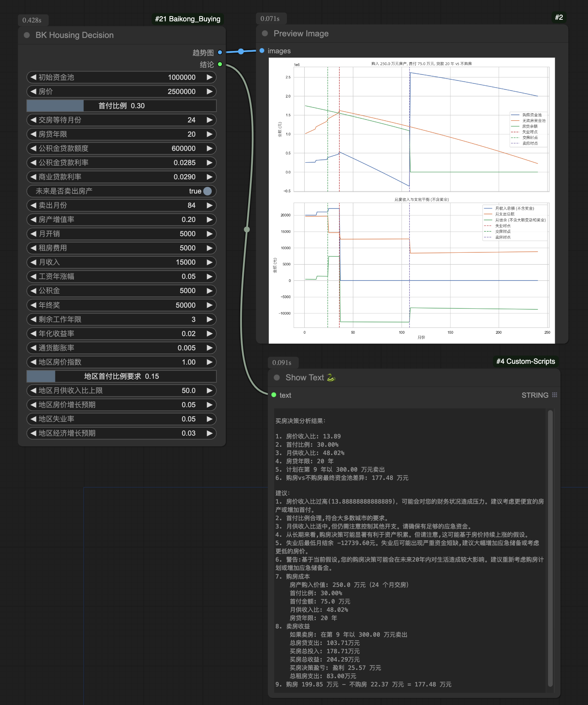Click the 0.428s execution time label

32,20
